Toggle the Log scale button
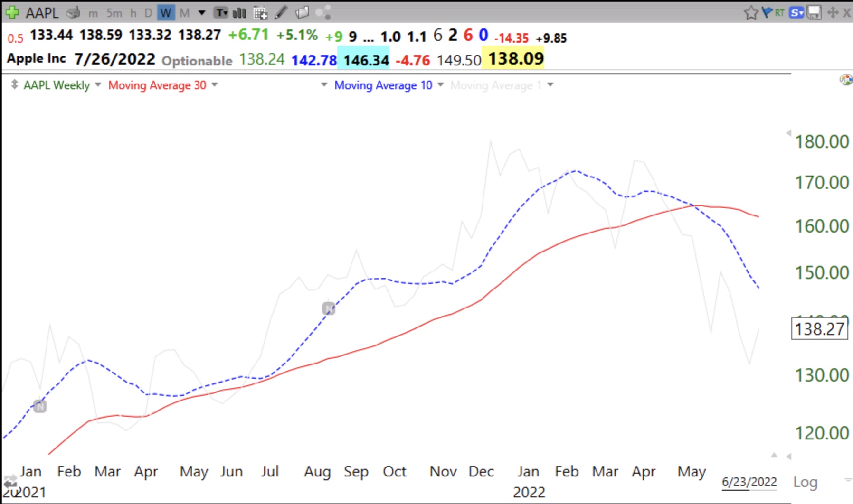Screen dimensions: 853x504 tap(805, 482)
